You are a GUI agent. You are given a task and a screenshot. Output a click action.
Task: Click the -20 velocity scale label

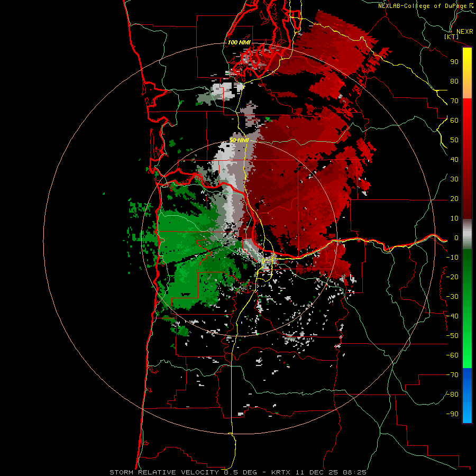point(452,277)
